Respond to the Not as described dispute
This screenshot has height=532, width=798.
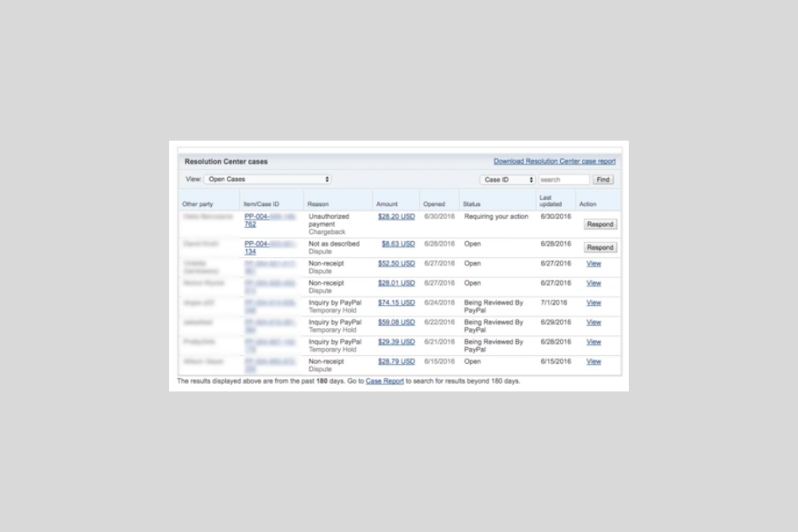coord(600,247)
